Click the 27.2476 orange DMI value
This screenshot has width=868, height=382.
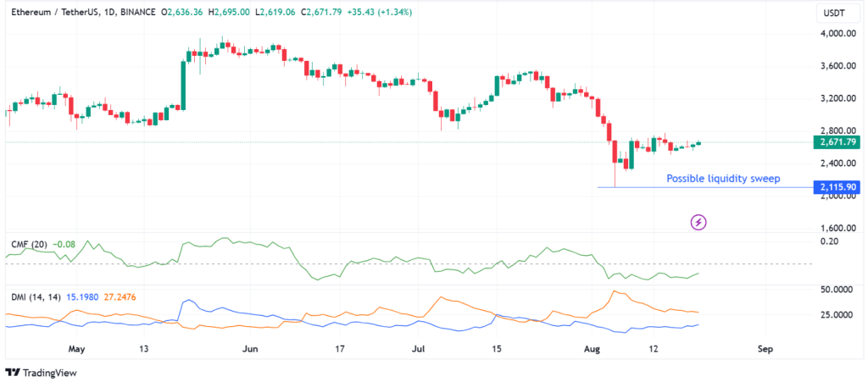120,297
